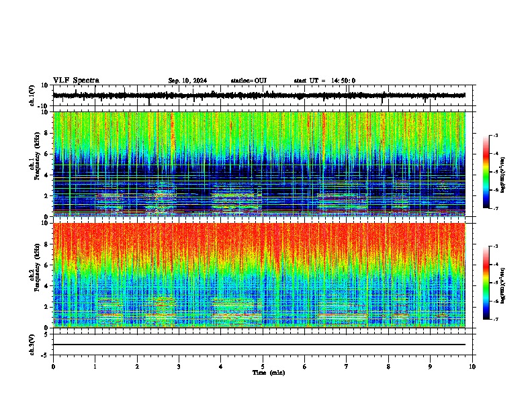Image resolution: width=532 pixels, height=411 pixels.
Task: Click the ch.2 'Frequency (kHz)' axis label
Action: [x=37, y=267]
